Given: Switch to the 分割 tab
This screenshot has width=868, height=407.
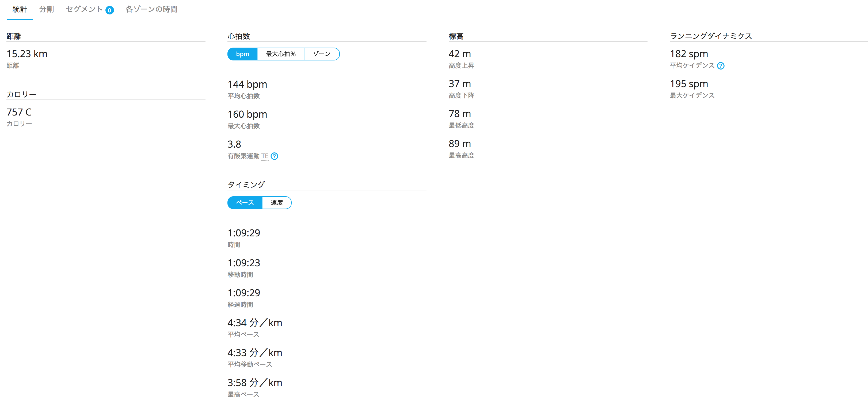Looking at the screenshot, I should tap(47, 9).
